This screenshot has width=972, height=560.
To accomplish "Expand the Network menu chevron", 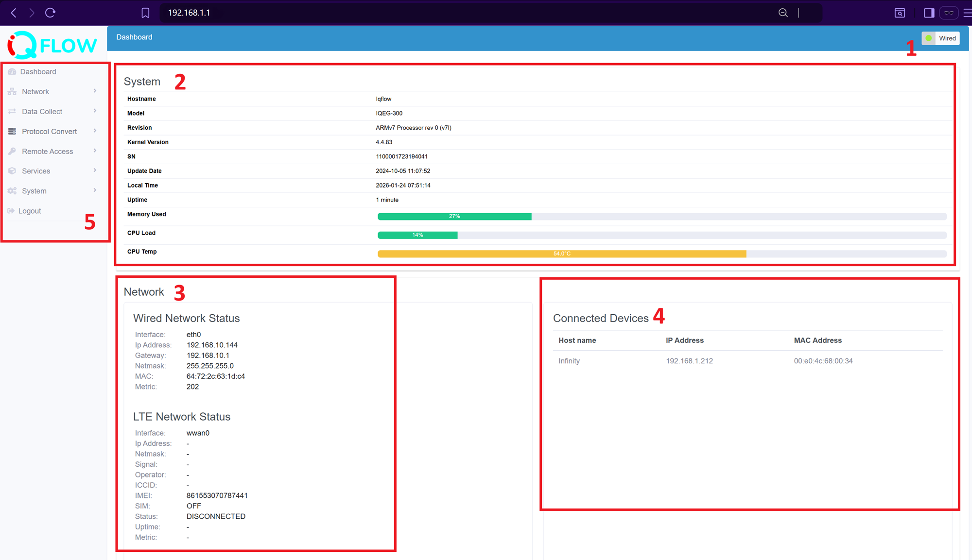I will tap(95, 91).
